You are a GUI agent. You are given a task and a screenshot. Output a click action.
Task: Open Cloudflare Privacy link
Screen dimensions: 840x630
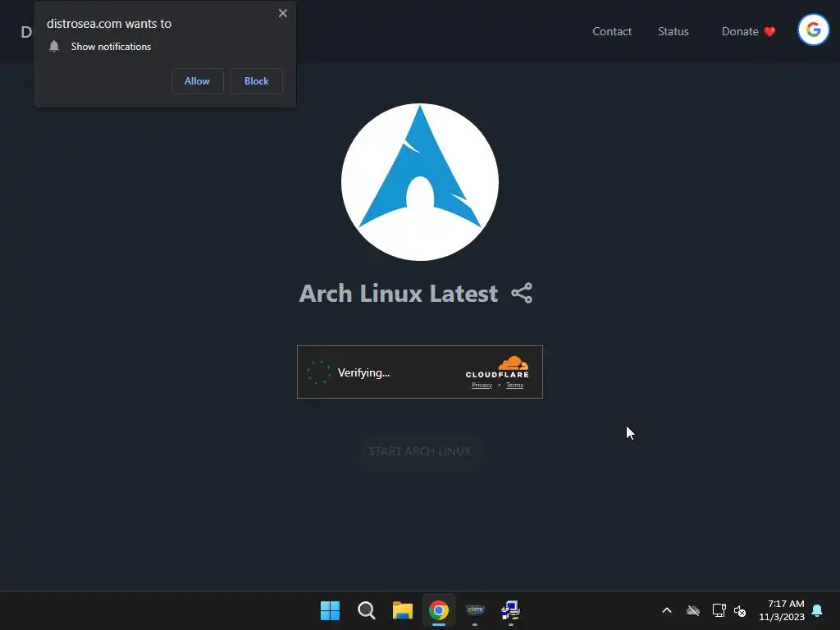[482, 386]
